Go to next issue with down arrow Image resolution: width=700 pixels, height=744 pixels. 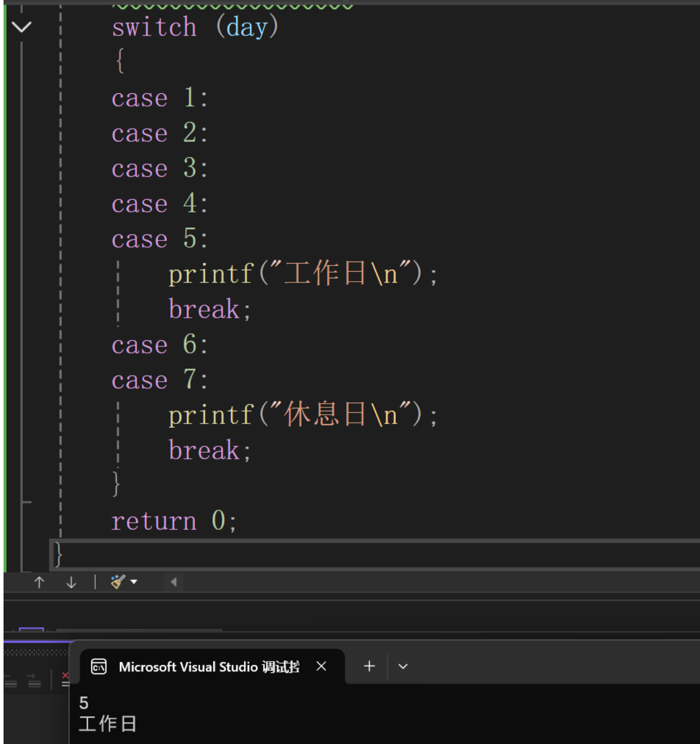(71, 582)
